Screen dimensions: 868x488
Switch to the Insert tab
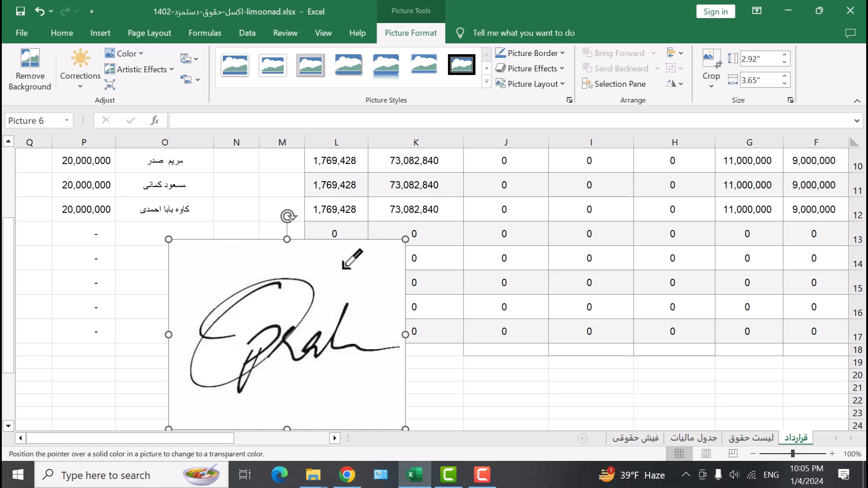coord(100,33)
